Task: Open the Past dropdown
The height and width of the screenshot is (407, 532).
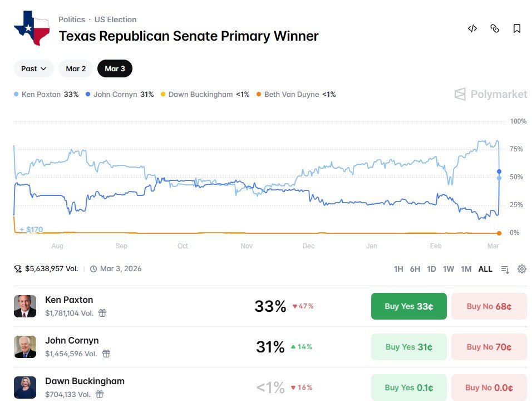Action: [x=33, y=68]
